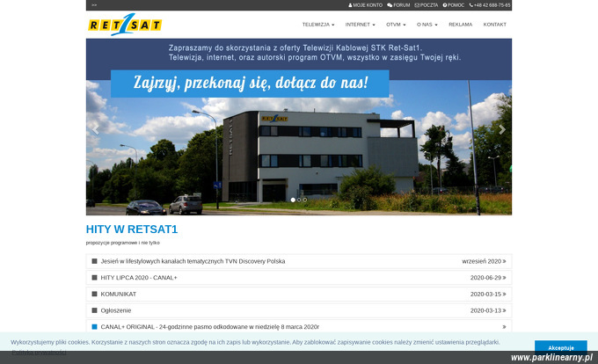The image size is (598, 364).
Task: Click the subtitle 'propozycje programowe i nie tylko'
Action: pyautogui.click(x=123, y=243)
